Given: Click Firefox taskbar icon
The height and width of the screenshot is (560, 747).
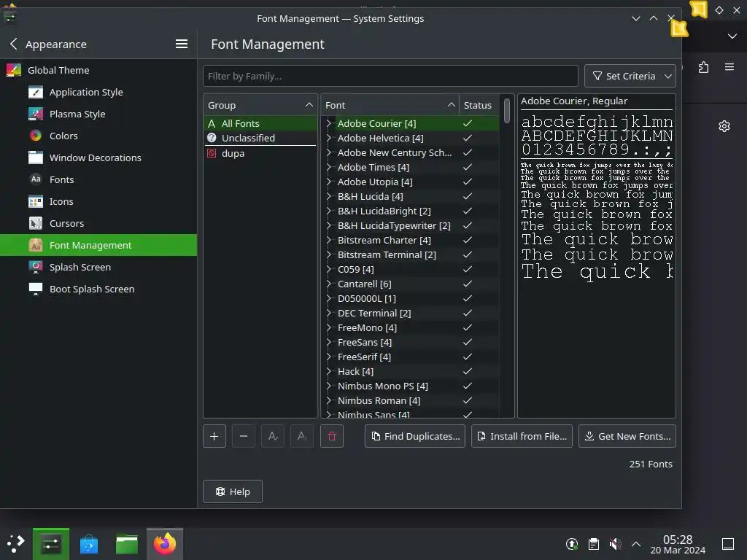Looking at the screenshot, I should pyautogui.click(x=165, y=544).
